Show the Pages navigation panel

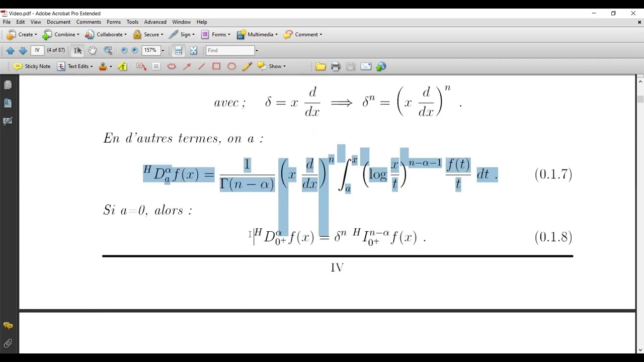(8, 85)
